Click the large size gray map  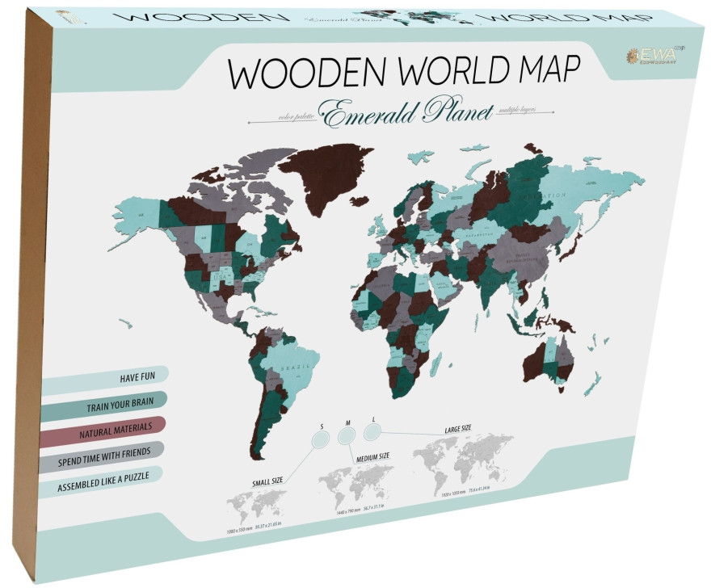[x=463, y=461]
